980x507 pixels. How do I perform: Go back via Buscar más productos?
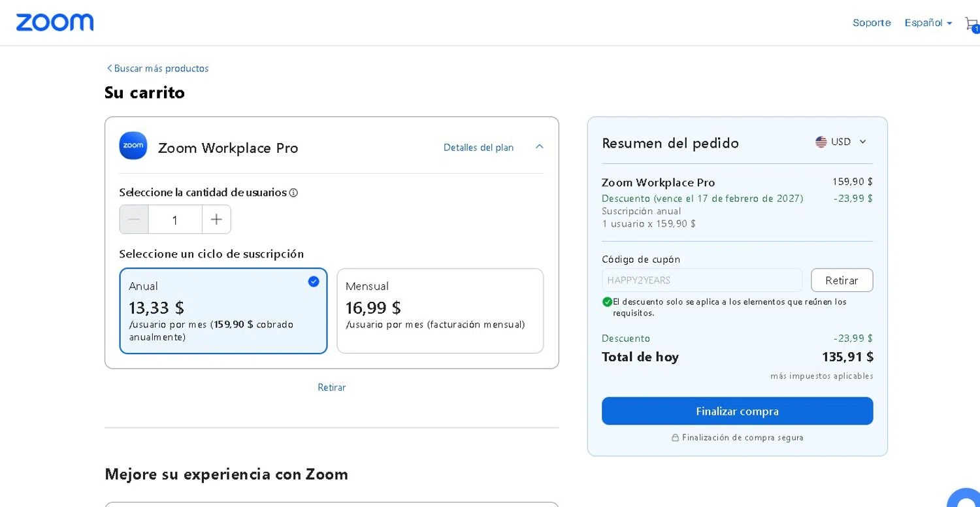158,69
